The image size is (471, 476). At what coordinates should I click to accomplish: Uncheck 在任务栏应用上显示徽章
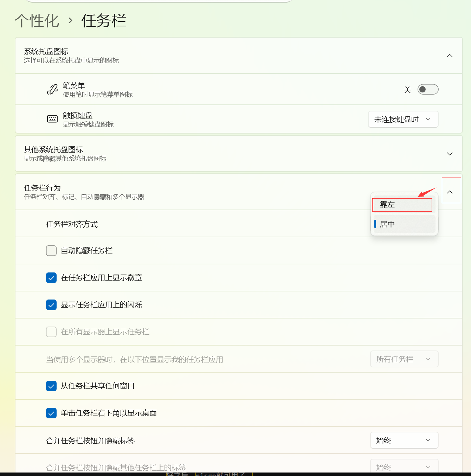click(x=51, y=278)
